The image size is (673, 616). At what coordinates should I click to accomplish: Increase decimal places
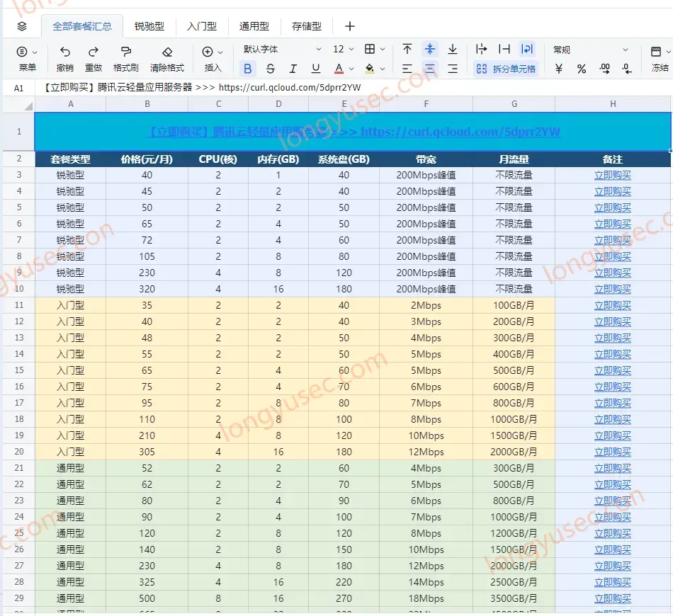[605, 69]
